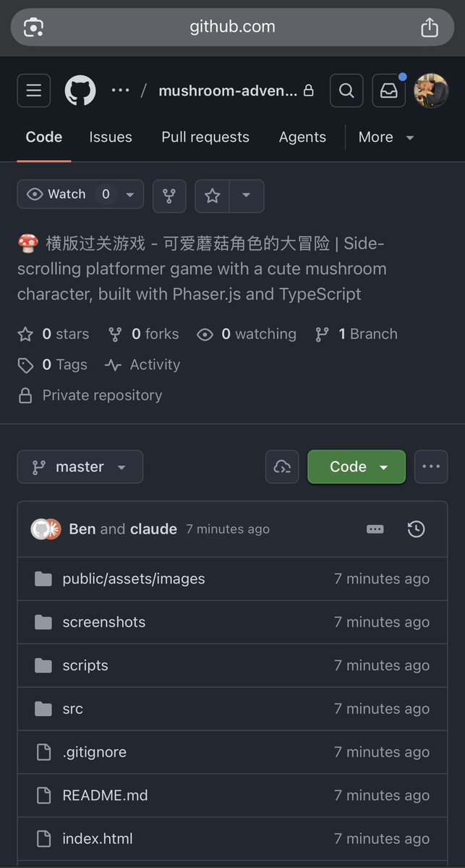Image resolution: width=465 pixels, height=868 pixels.
Task: Expand the green Code dropdown
Action: 357,467
